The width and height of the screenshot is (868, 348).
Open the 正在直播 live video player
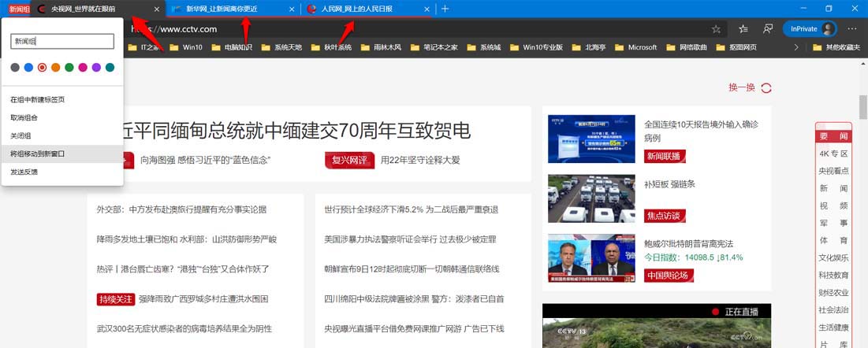tap(657, 326)
